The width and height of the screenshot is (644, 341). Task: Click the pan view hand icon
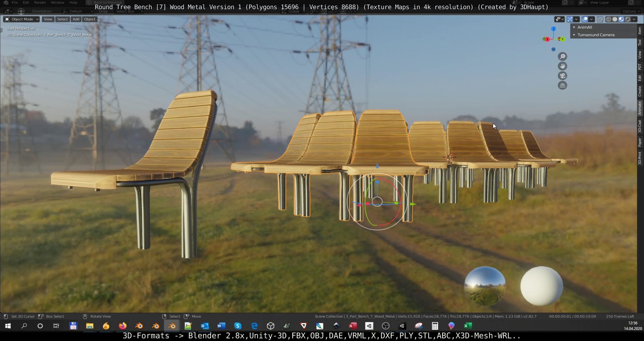pos(562,66)
